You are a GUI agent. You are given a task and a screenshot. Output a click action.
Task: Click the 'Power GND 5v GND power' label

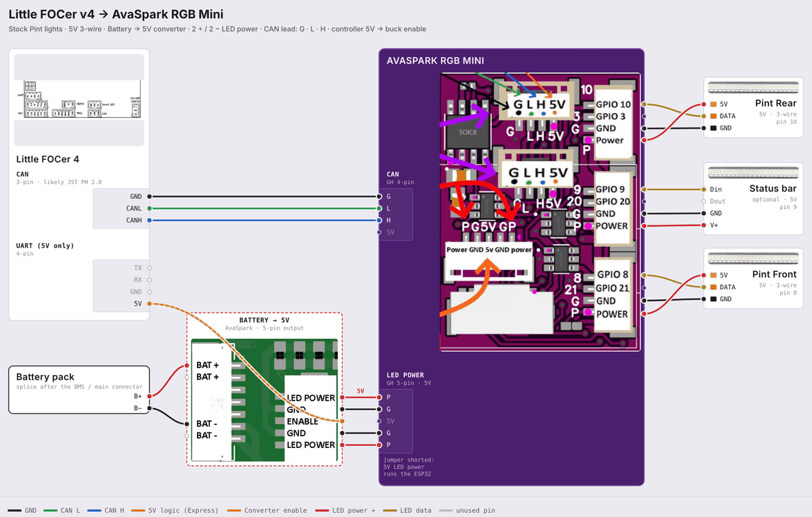point(489,249)
